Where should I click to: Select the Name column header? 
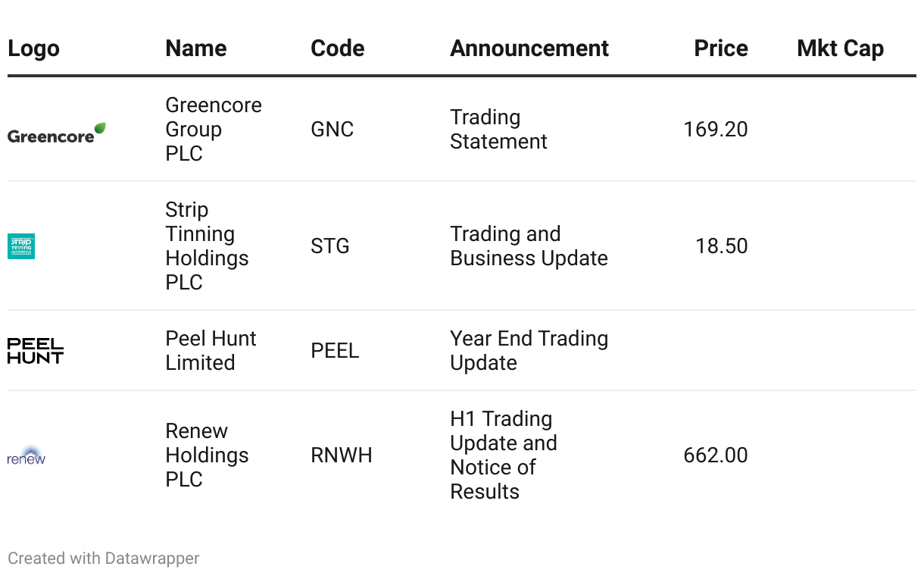pyautogui.click(x=196, y=49)
